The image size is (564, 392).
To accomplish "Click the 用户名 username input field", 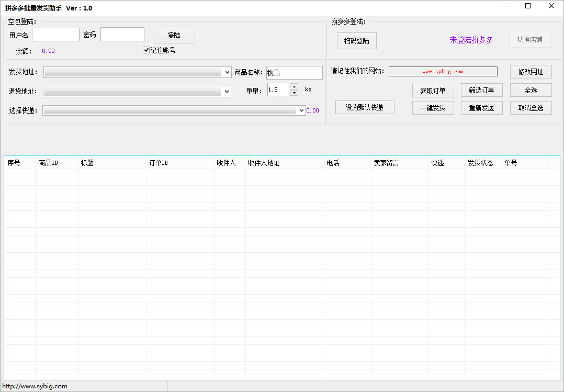I will click(55, 34).
